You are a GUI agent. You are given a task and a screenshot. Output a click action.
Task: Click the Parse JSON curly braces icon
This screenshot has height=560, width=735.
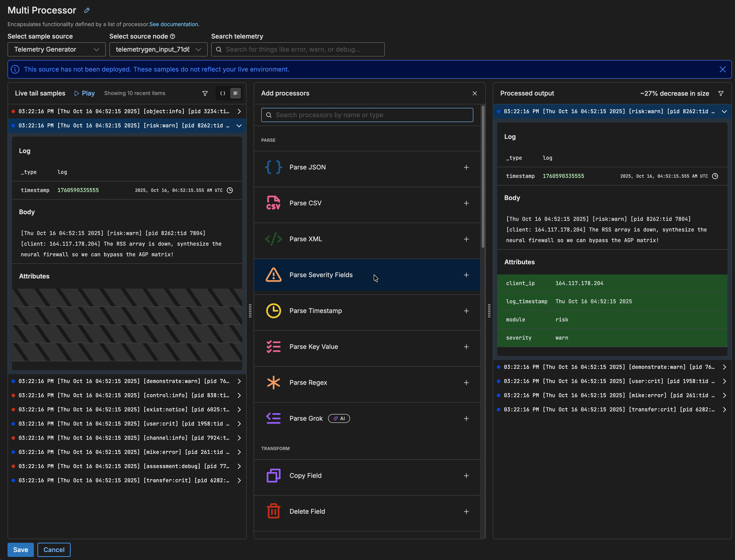tap(273, 167)
